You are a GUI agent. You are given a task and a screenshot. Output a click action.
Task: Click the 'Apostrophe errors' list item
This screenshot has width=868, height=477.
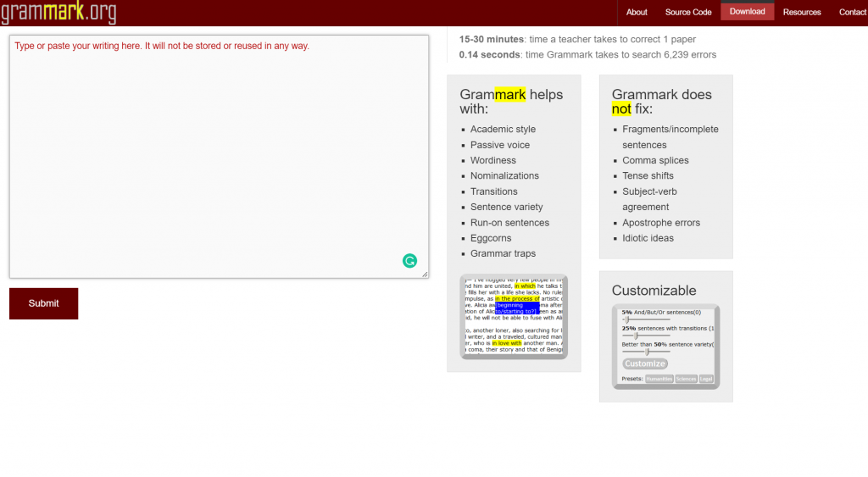coord(661,223)
